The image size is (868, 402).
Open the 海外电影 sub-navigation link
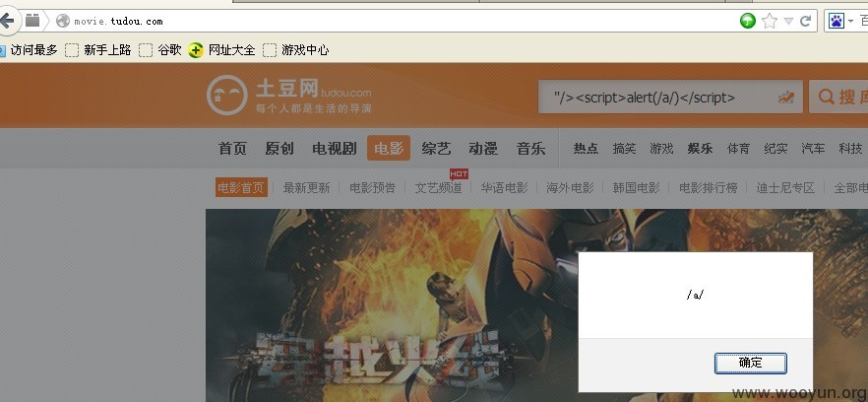[570, 188]
